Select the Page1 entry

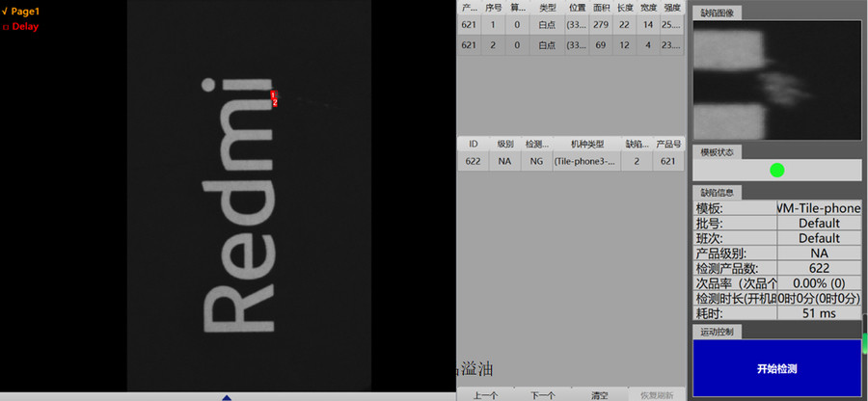tap(20, 11)
